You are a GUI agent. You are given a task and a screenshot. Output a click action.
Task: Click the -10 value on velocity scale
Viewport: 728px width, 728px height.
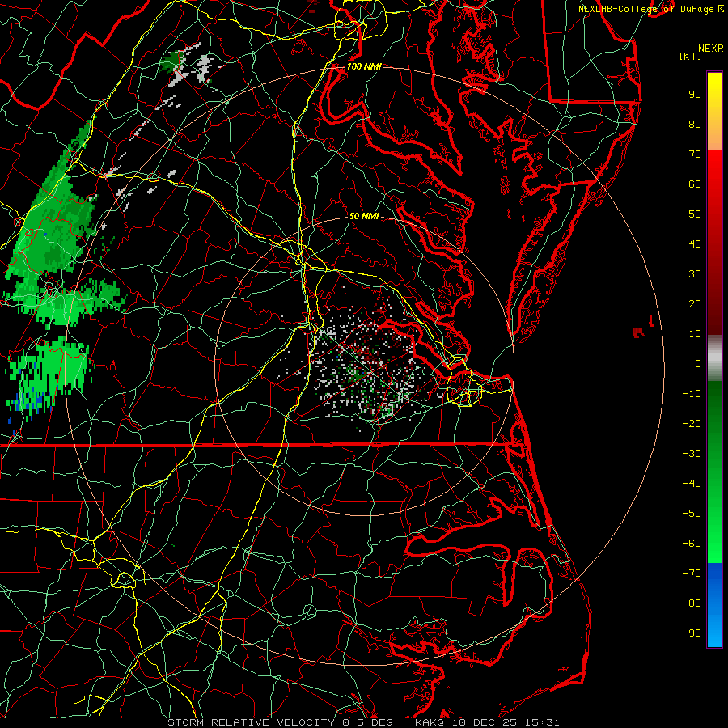692,394
